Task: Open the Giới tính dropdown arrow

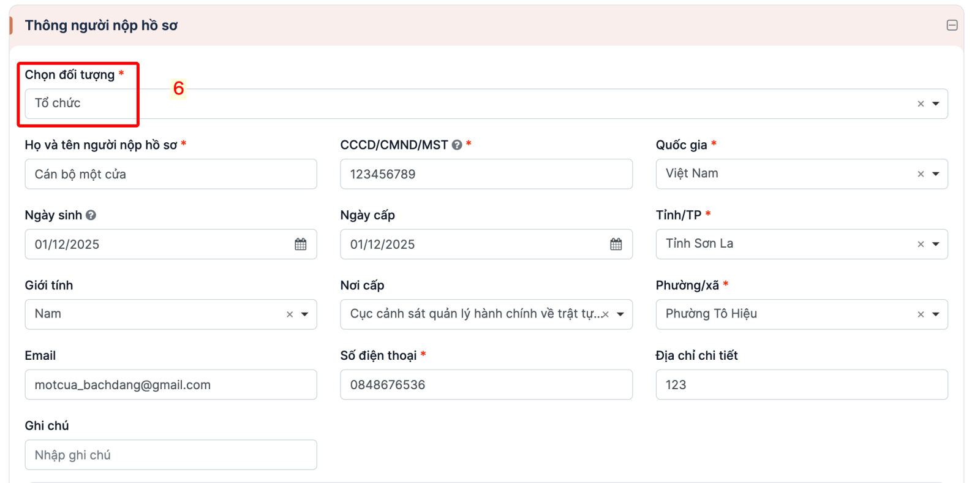Action: pyautogui.click(x=304, y=314)
